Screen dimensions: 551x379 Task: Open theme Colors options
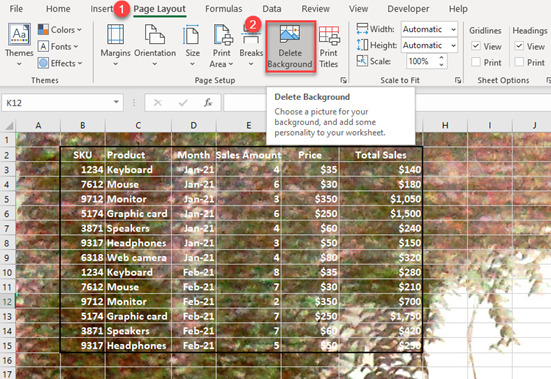tap(59, 30)
